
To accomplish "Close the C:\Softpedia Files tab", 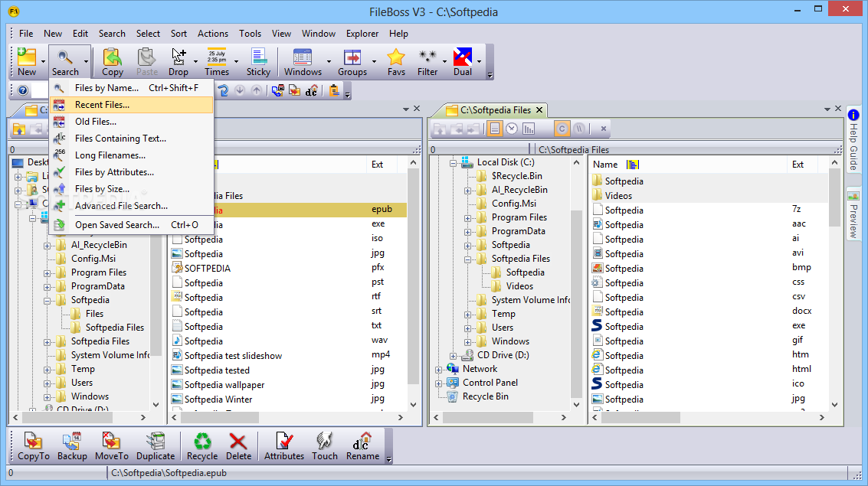I will click(540, 110).
